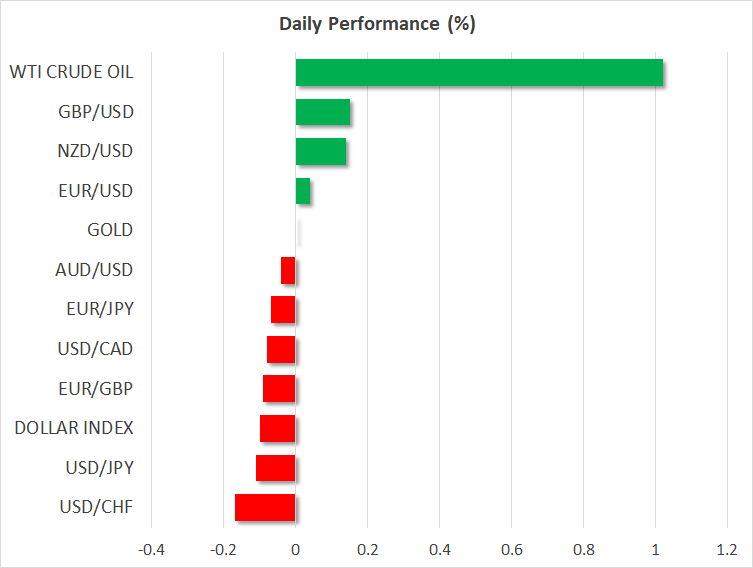Screen dimensions: 753x568
Task: Click the GOLD category label
Action: coord(110,230)
